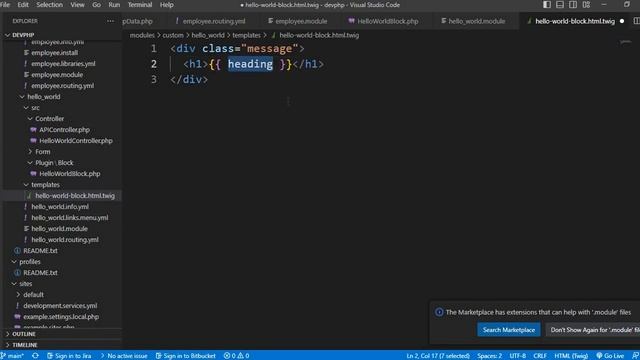Open Explorer more actions ellipsis
Screen dimensions: 640x360
click(x=110, y=21)
